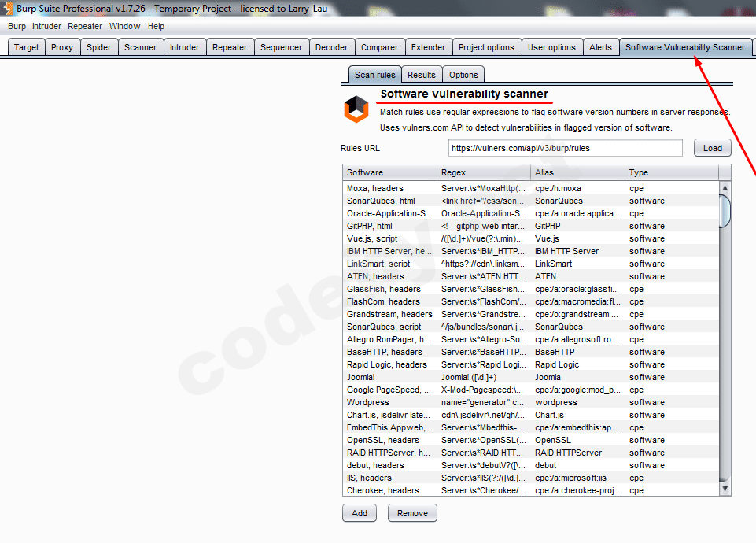Select the 'GlassFish, headers' rule row
The width and height of the screenshot is (756, 543).
pos(530,289)
